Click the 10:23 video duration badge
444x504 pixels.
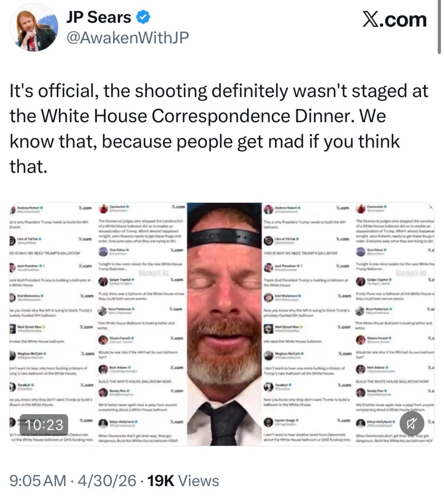point(42,424)
